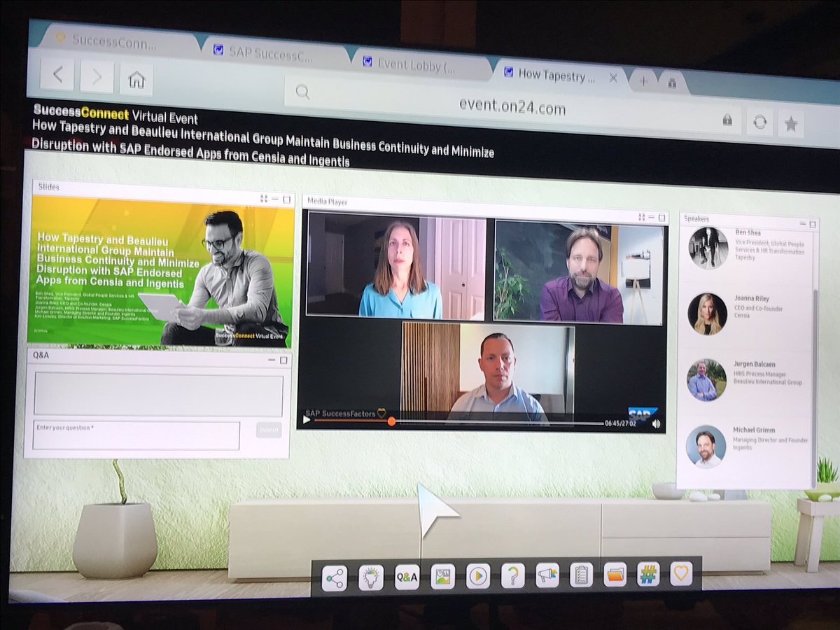Open the Share widget in bottom dock
The height and width of the screenshot is (630, 840).
[x=334, y=577]
